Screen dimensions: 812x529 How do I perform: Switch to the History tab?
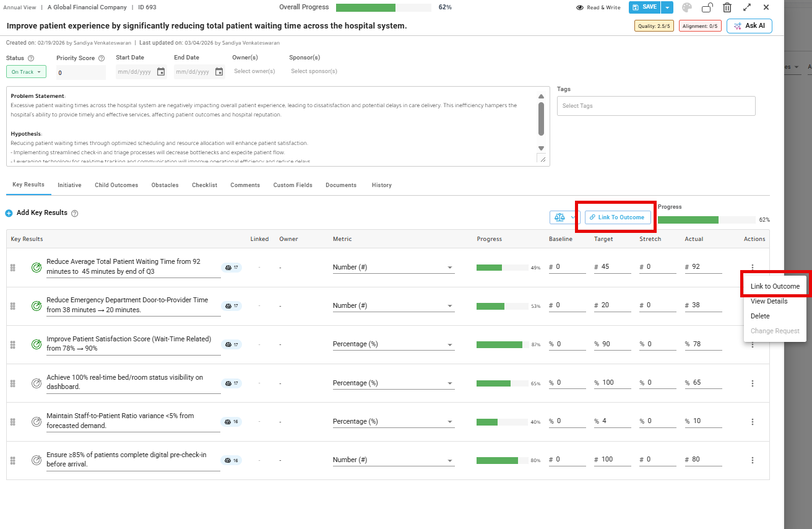[381, 185]
